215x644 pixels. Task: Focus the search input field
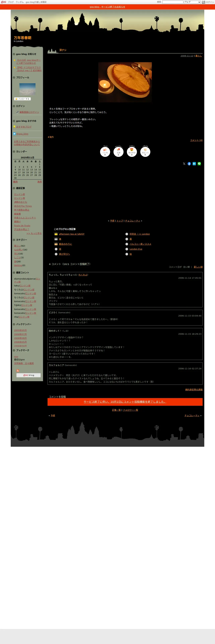pos(173,2)
